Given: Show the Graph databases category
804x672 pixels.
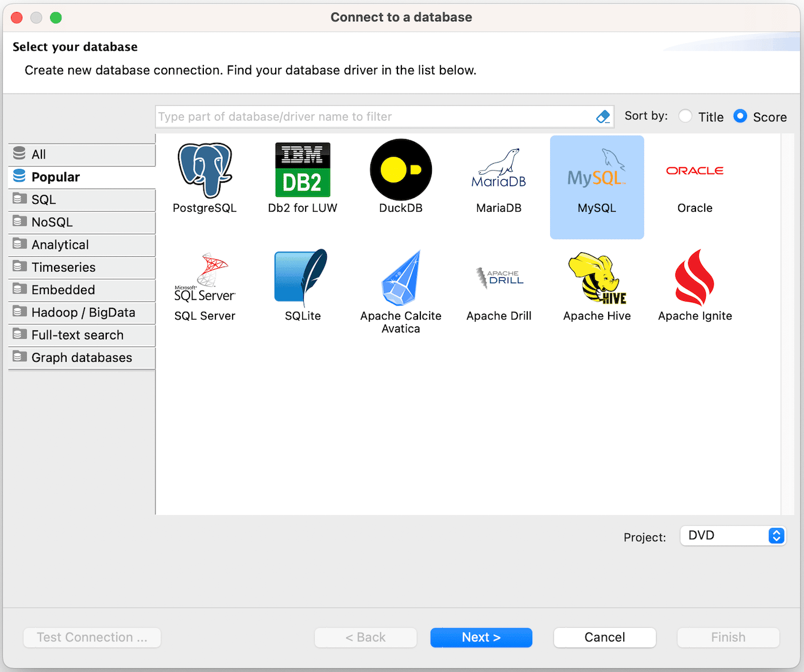Looking at the screenshot, I should coord(82,358).
